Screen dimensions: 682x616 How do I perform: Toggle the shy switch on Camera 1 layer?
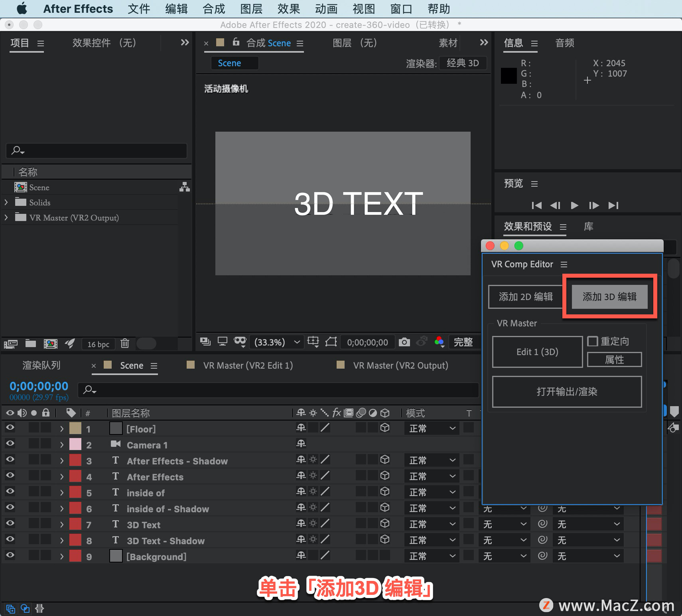click(x=301, y=443)
